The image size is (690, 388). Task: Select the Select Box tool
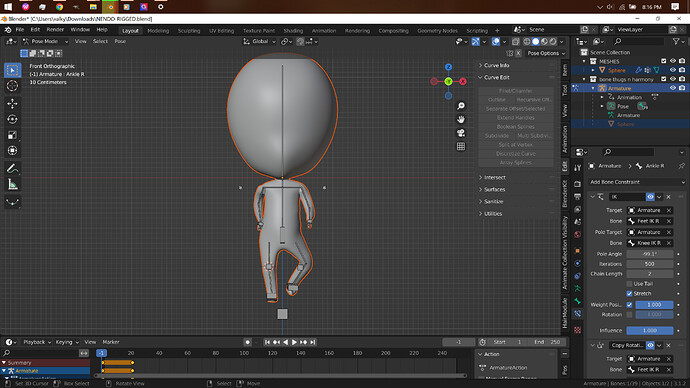click(12, 70)
